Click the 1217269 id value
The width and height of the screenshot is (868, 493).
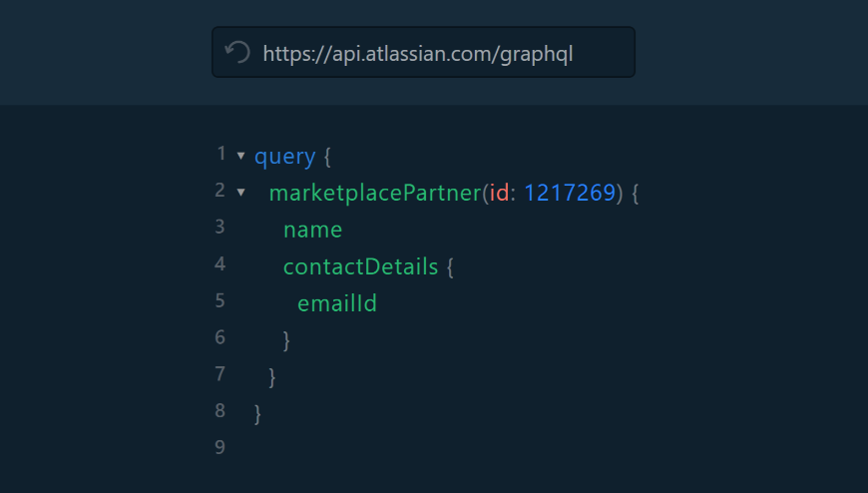pos(570,193)
